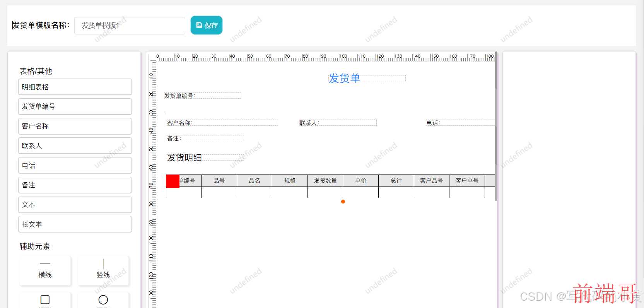
Task: Select the 联系人: field on canvas
Action: coord(338,123)
